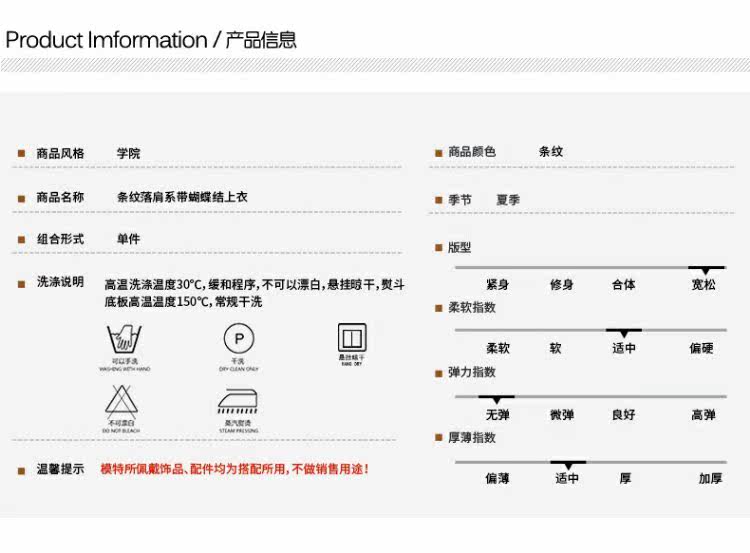Click the 商品风格 label

tap(60, 153)
